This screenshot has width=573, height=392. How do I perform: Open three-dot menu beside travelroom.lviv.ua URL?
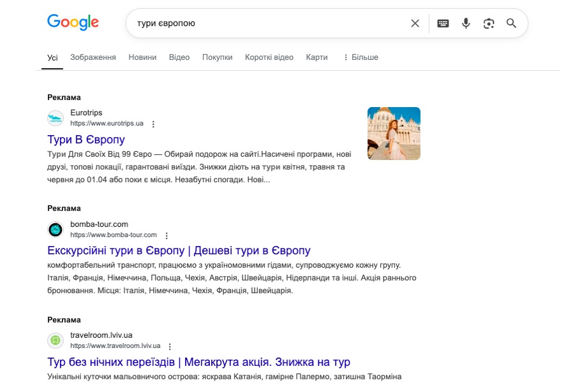[x=170, y=346]
